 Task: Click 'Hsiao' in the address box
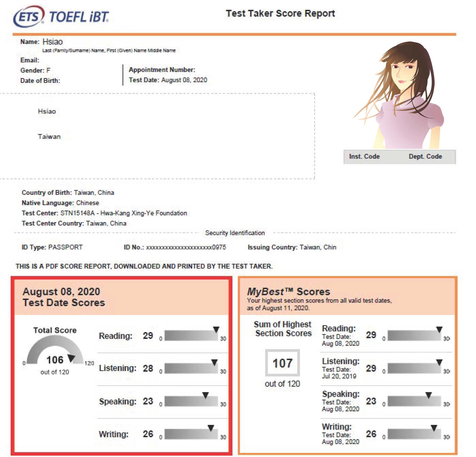click(47, 111)
